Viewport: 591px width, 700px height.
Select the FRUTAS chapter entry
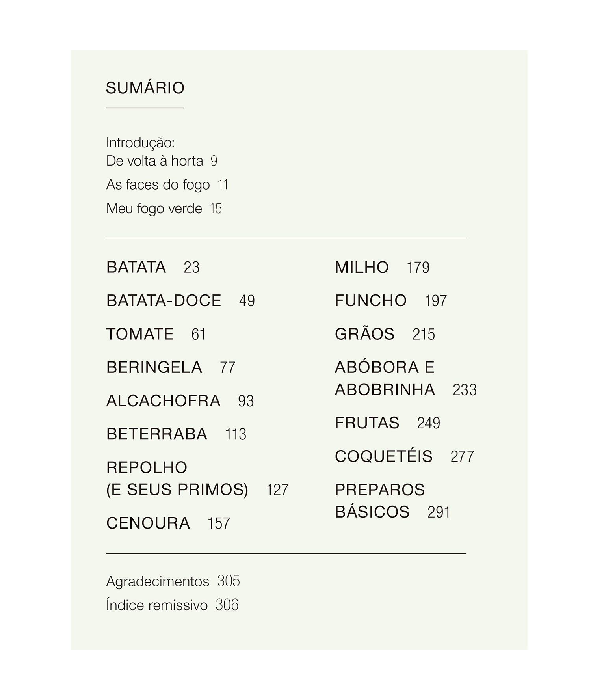pyautogui.click(x=367, y=423)
